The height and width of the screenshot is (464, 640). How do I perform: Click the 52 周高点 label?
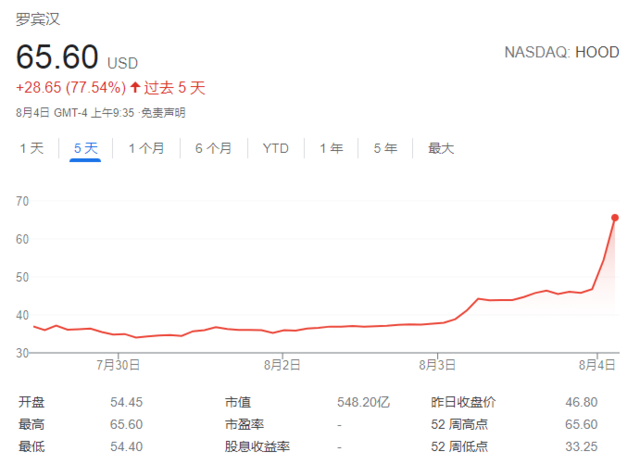(x=459, y=424)
